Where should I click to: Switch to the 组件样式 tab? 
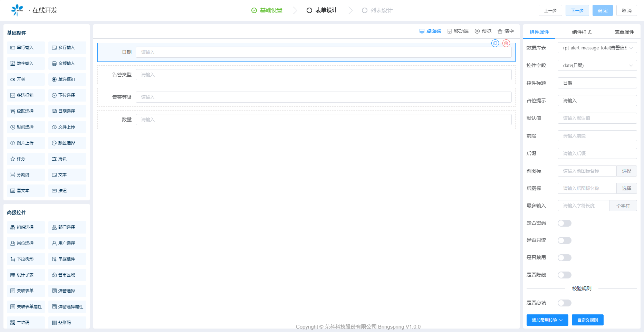(x=581, y=32)
